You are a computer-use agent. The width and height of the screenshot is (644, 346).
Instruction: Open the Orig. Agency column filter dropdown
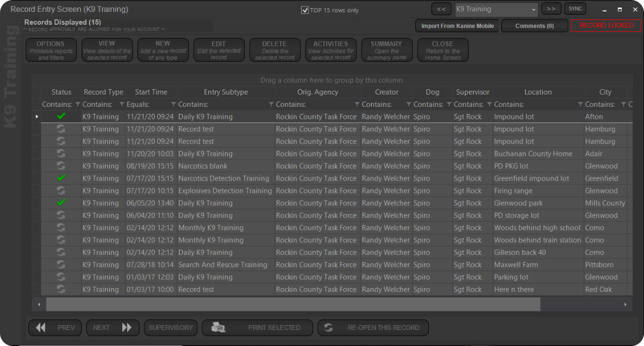(357, 104)
